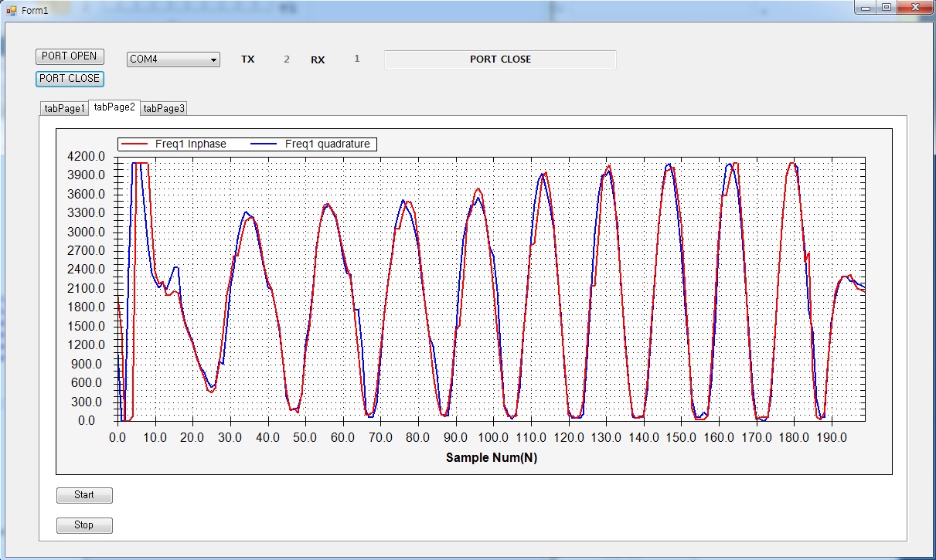Click the blue Freq1 quadrature legend line
The width and height of the screenshot is (936, 560).
point(264,144)
